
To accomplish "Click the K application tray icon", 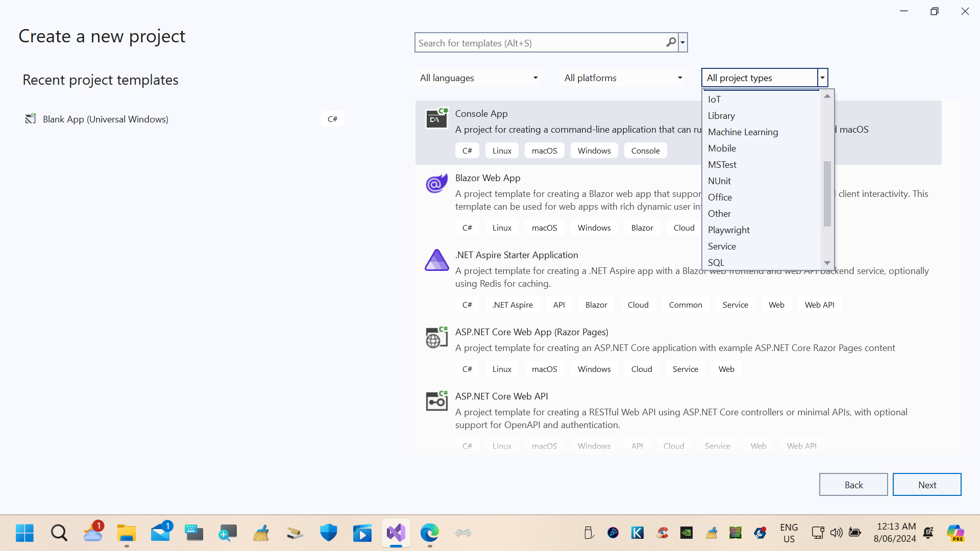I will (x=638, y=533).
